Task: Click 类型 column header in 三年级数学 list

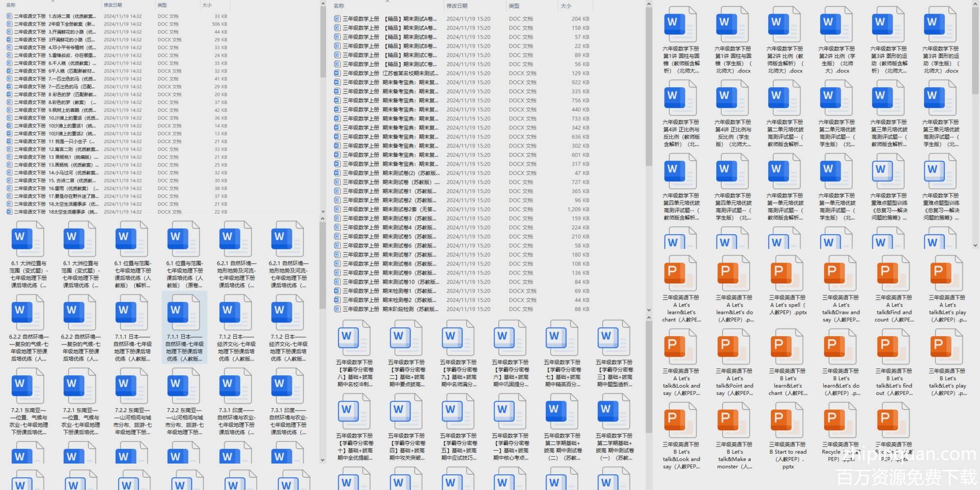Action: 514,6
